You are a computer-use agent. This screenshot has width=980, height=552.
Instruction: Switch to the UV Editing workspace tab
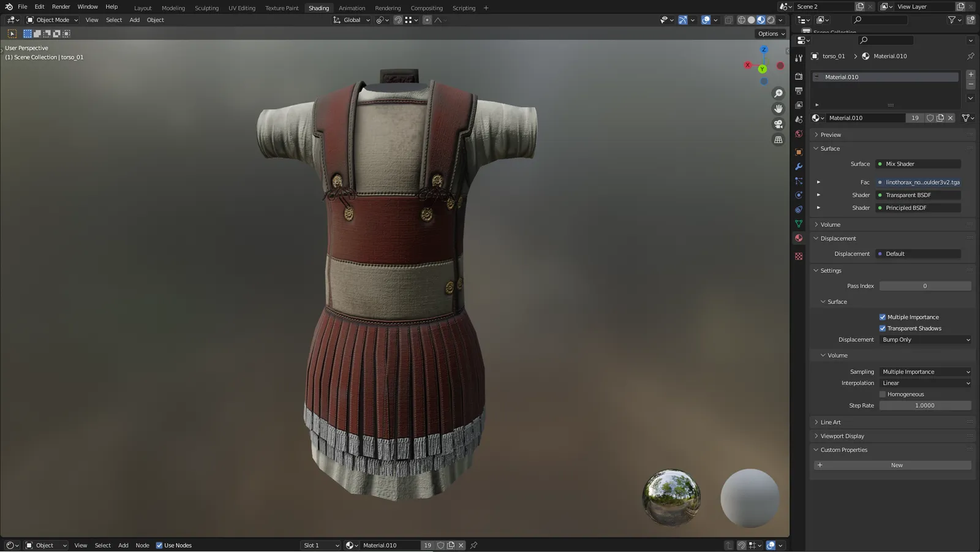[242, 8]
